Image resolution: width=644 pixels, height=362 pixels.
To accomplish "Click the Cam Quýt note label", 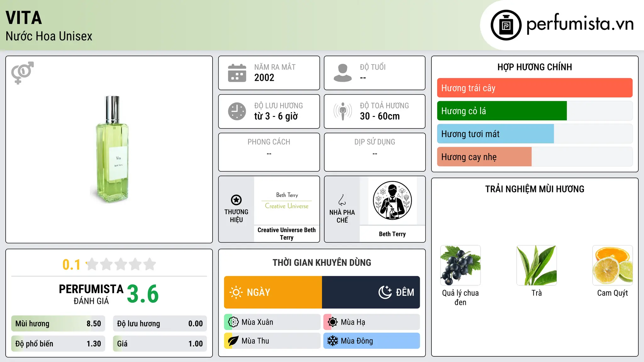I will 613,293.
